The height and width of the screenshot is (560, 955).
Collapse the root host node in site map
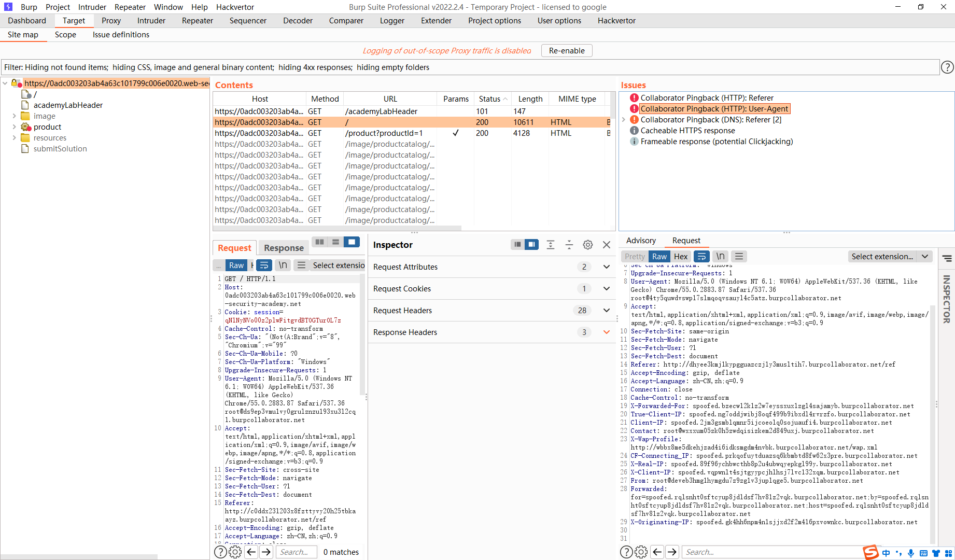coord(5,83)
